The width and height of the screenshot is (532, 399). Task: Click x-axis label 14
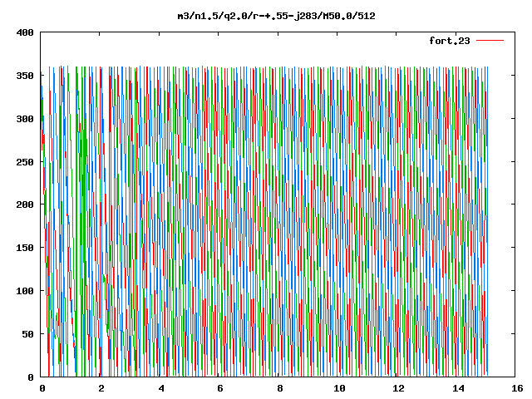(x=458, y=388)
